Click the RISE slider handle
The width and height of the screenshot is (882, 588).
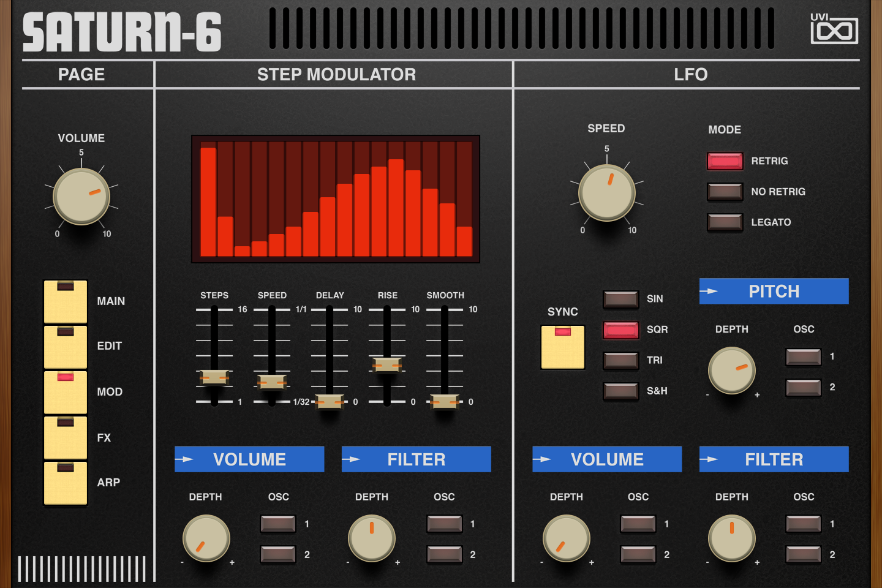[387, 365]
